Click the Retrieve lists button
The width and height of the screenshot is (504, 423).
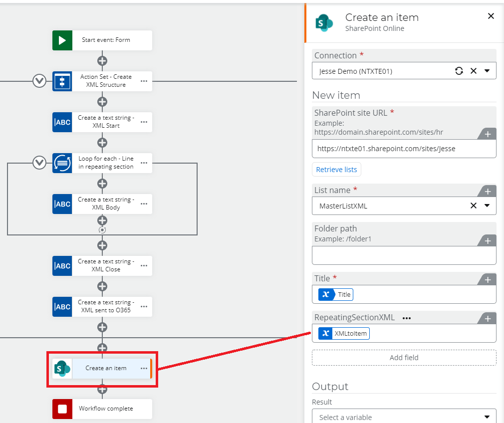pos(337,170)
